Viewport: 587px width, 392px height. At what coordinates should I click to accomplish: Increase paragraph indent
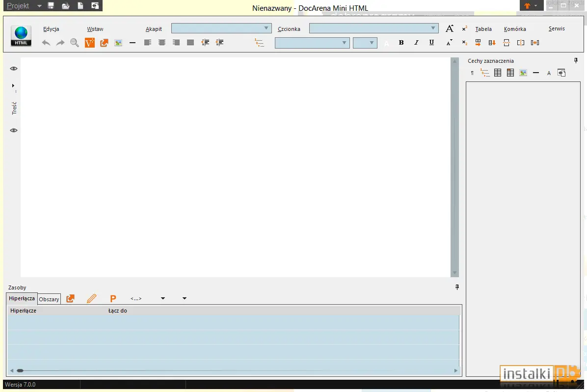(x=220, y=43)
